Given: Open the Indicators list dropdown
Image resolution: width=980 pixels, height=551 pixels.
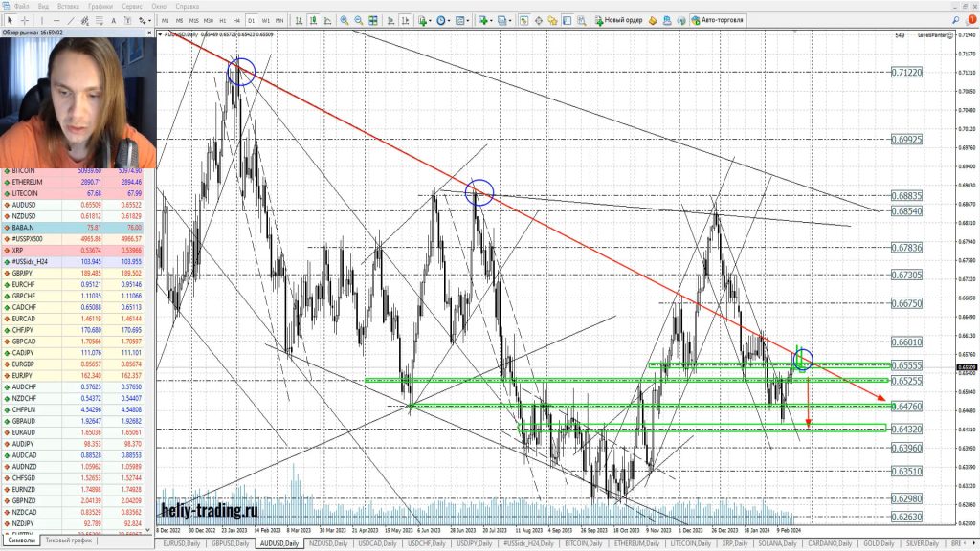Looking at the screenshot, I should tap(422, 20).
